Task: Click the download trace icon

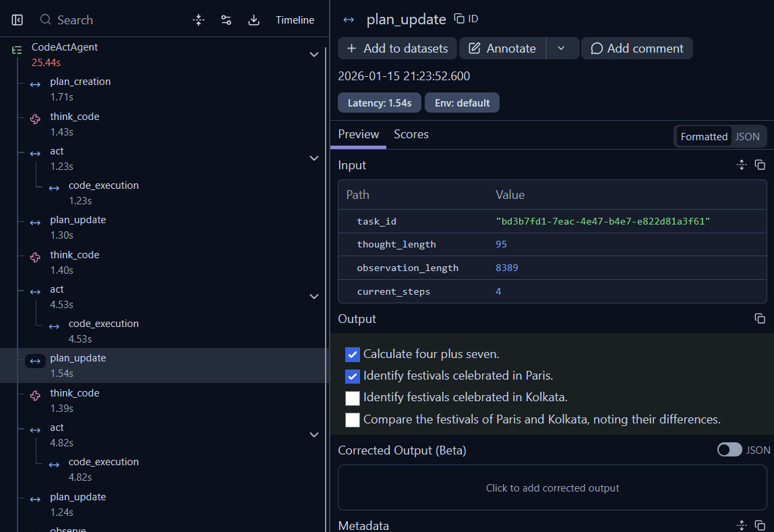Action: click(254, 20)
